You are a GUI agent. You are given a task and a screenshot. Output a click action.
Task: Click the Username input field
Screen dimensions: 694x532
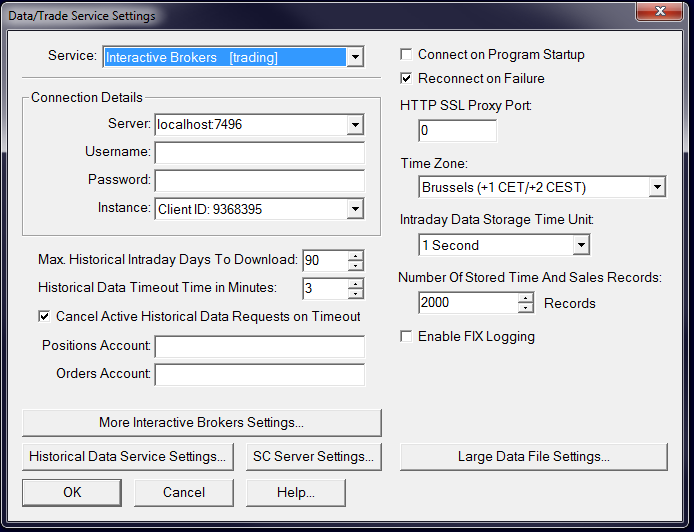point(259,153)
